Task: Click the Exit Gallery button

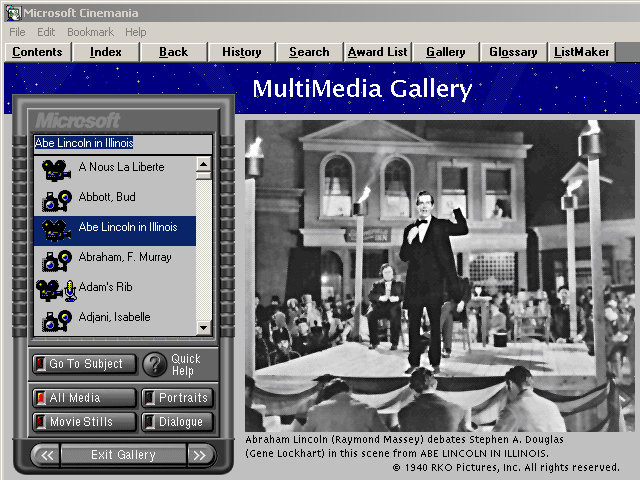Action: tap(123, 455)
